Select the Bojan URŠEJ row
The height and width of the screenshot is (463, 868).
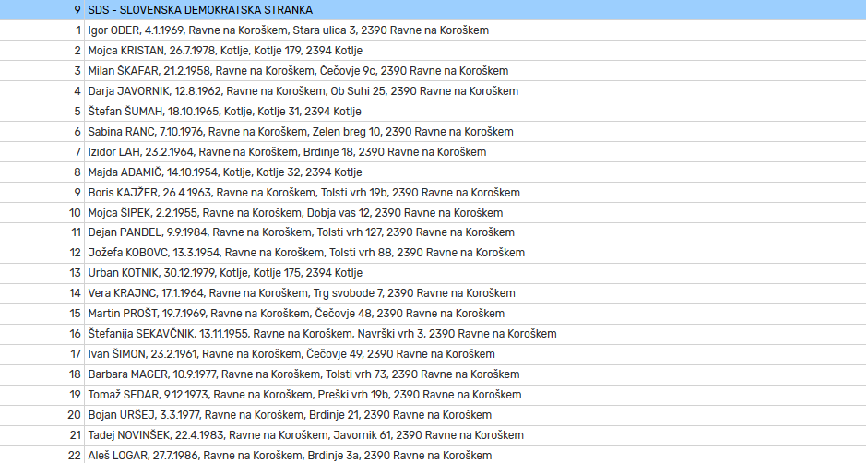point(434,415)
